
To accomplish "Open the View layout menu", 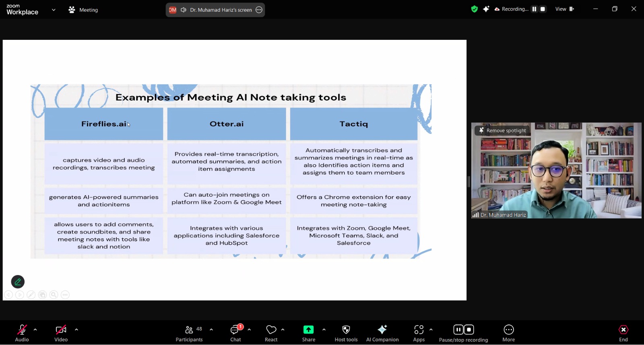I will (x=565, y=9).
